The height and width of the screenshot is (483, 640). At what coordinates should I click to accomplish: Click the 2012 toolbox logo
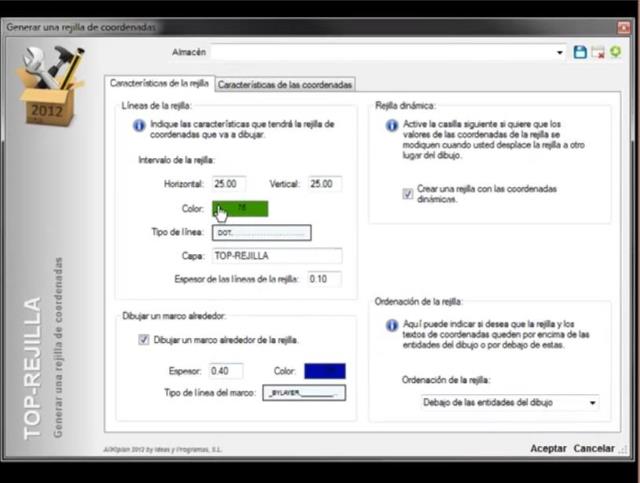click(x=51, y=85)
